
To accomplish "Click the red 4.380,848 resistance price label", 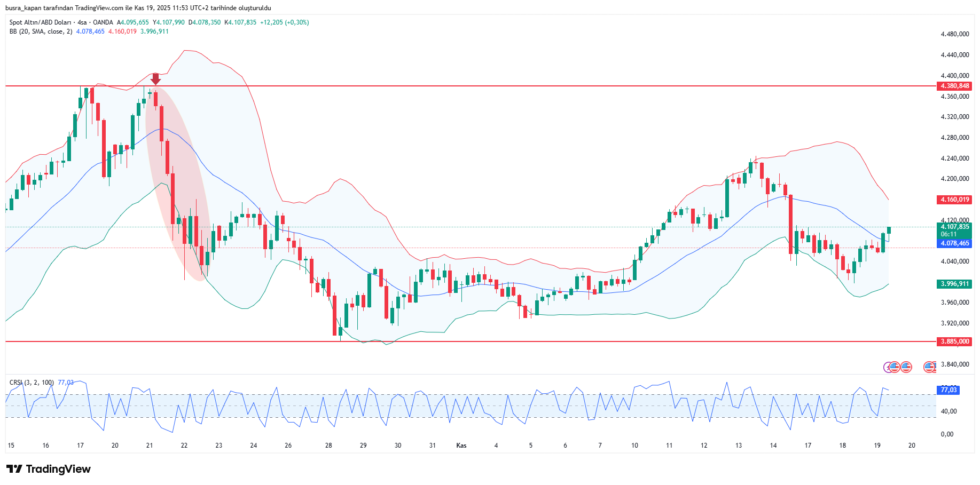I will click(x=954, y=86).
